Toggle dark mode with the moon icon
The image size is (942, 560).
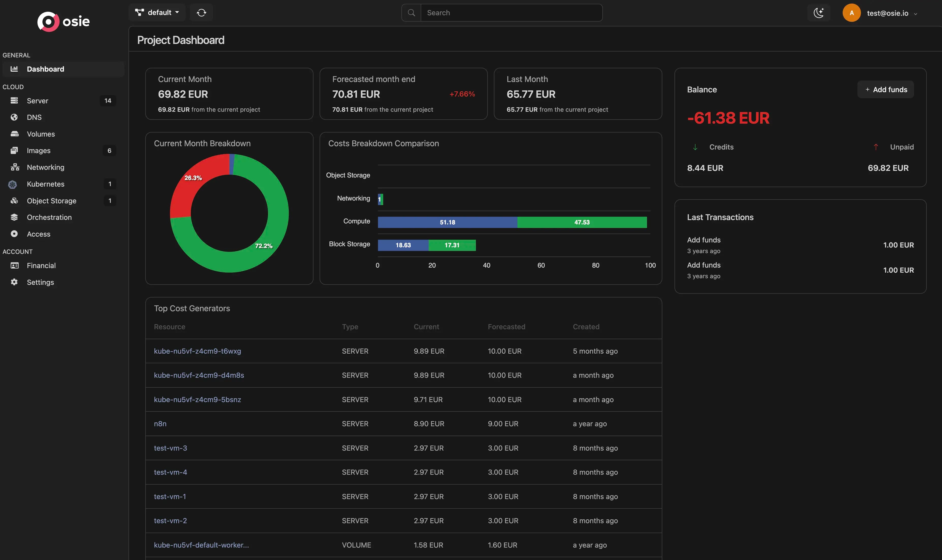coord(818,12)
